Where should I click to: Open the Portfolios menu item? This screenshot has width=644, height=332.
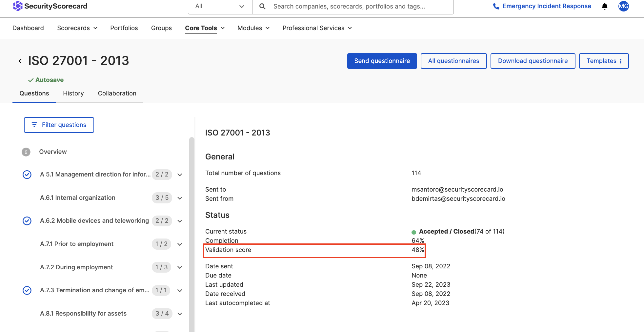(x=124, y=28)
